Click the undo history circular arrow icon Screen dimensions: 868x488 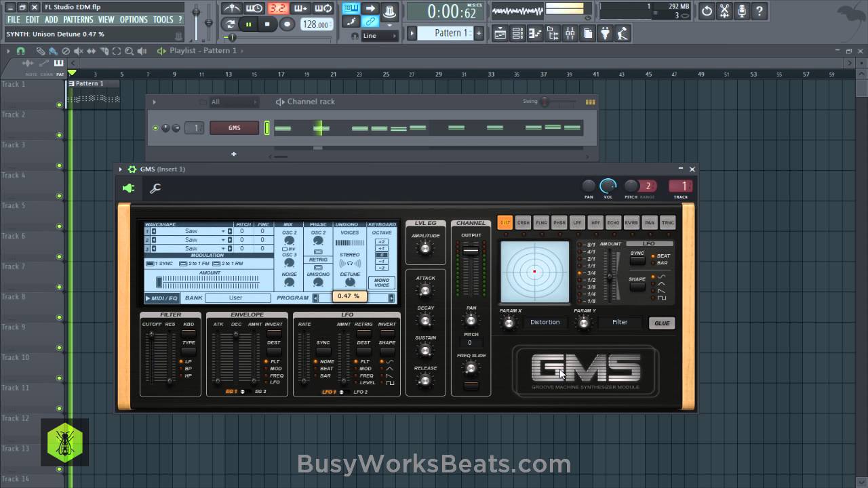[x=707, y=10]
